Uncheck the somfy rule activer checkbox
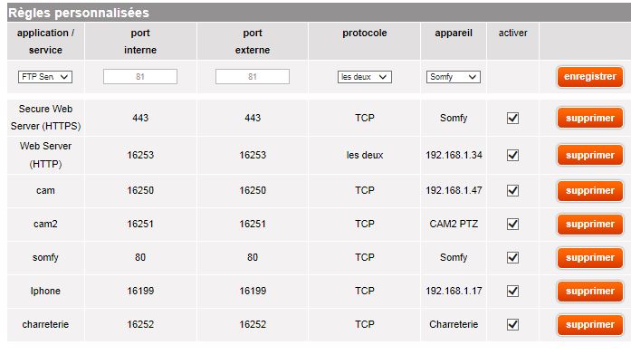The width and height of the screenshot is (631, 364). [512, 257]
